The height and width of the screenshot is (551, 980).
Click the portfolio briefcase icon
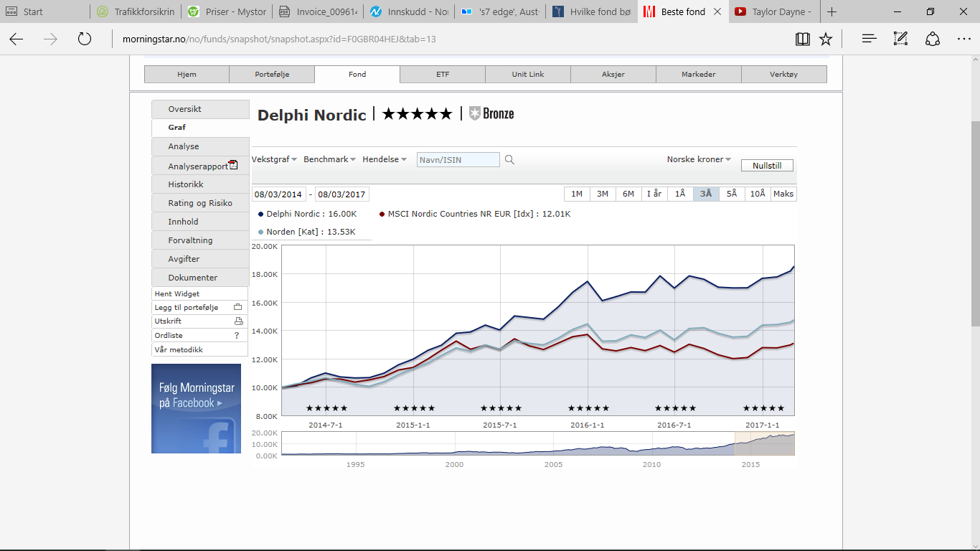pos(238,307)
